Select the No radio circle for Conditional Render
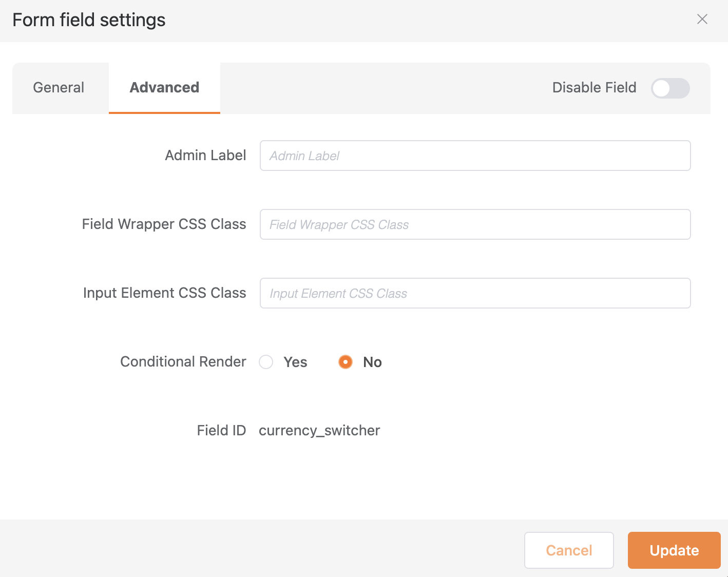Image resolution: width=728 pixels, height=577 pixels. point(346,362)
